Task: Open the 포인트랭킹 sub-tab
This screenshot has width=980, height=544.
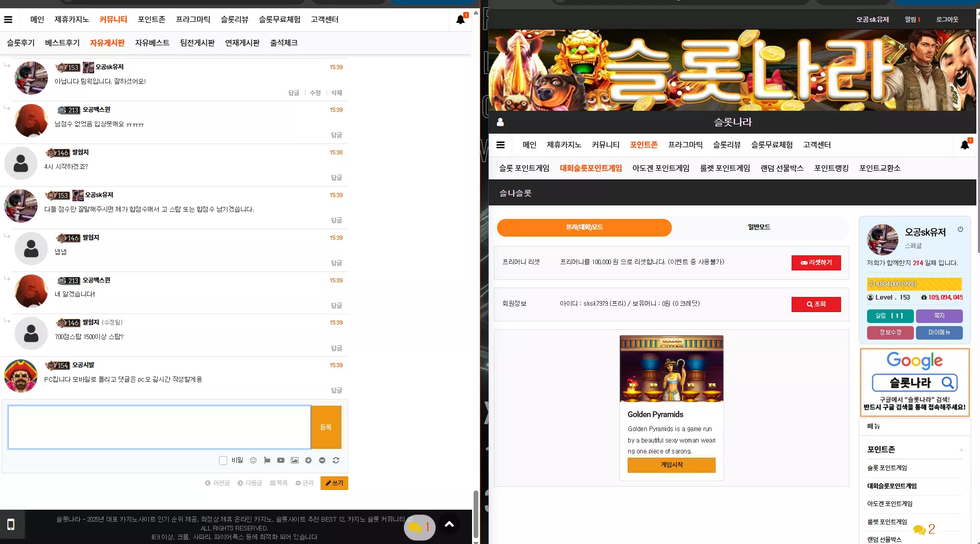Action: 831,169
